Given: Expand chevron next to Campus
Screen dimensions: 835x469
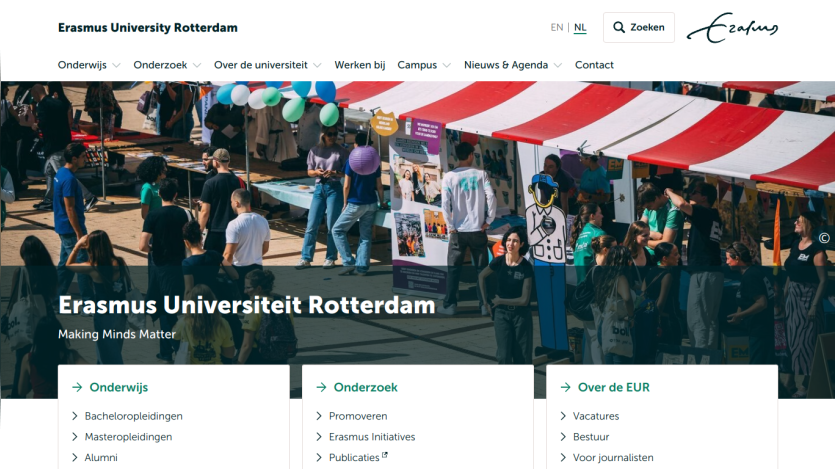Looking at the screenshot, I should (x=447, y=65).
